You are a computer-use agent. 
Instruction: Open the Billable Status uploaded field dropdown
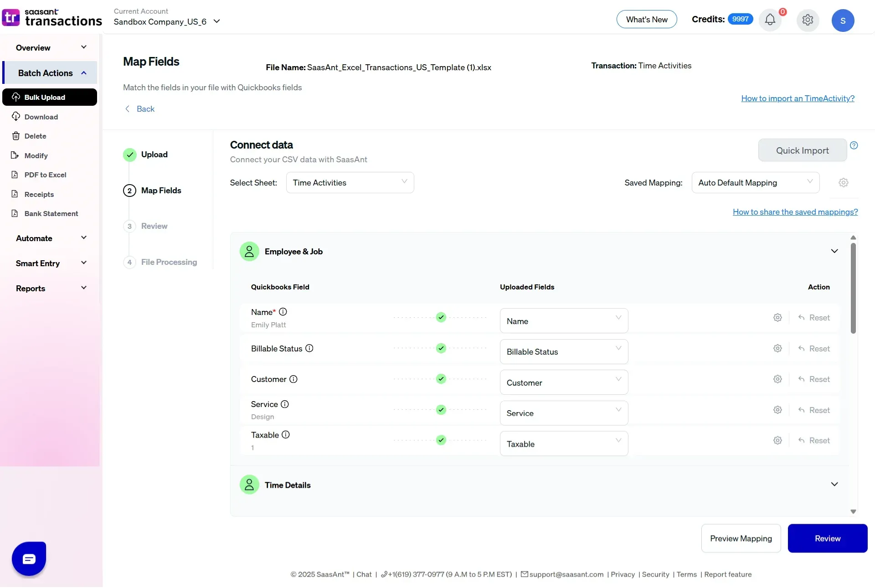tap(564, 352)
